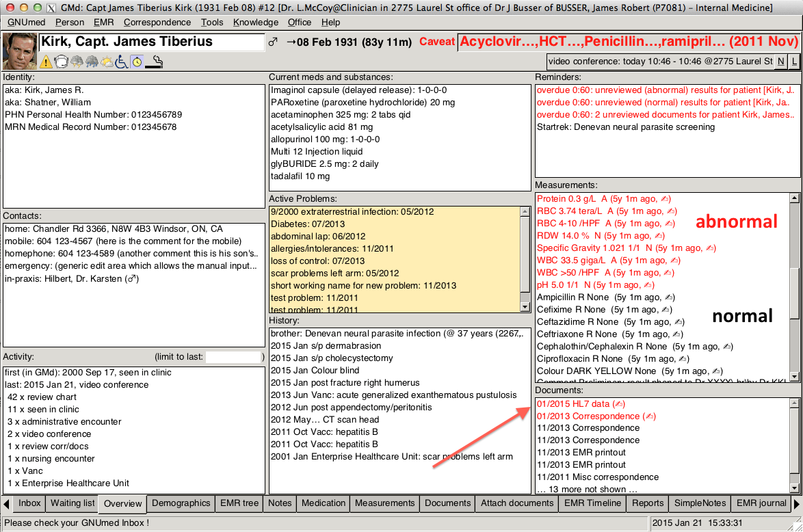The width and height of the screenshot is (803, 532).
Task: Select the Overview tab
Action: pyautogui.click(x=122, y=504)
